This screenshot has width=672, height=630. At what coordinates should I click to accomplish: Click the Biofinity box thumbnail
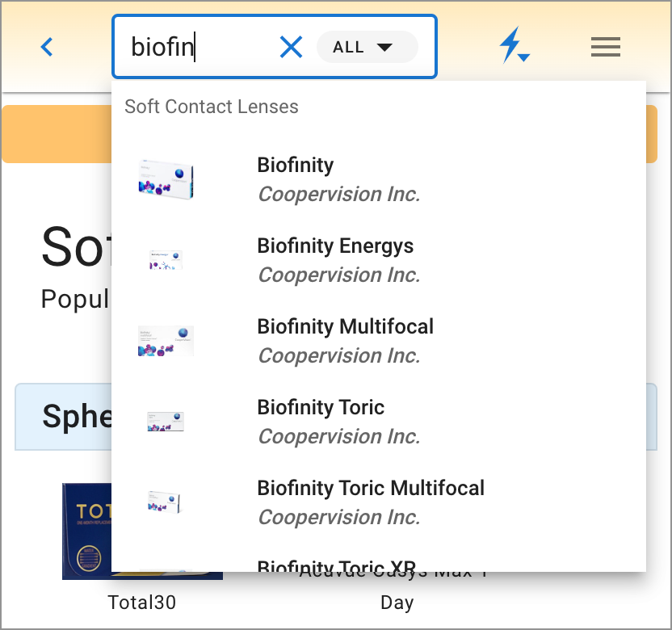[166, 179]
